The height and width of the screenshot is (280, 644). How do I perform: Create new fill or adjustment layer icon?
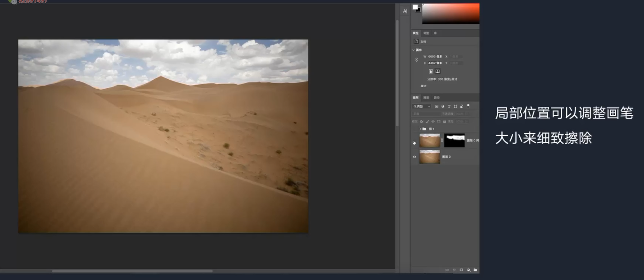[468, 270]
